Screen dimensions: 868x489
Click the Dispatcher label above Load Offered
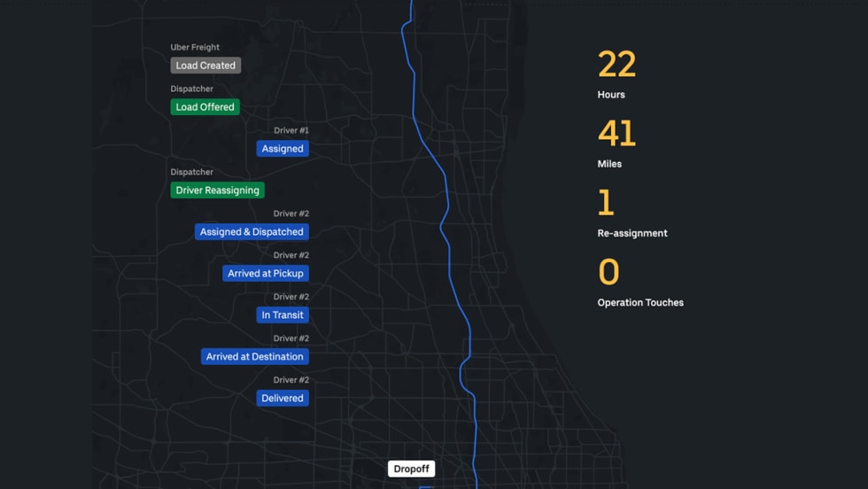pyautogui.click(x=191, y=89)
